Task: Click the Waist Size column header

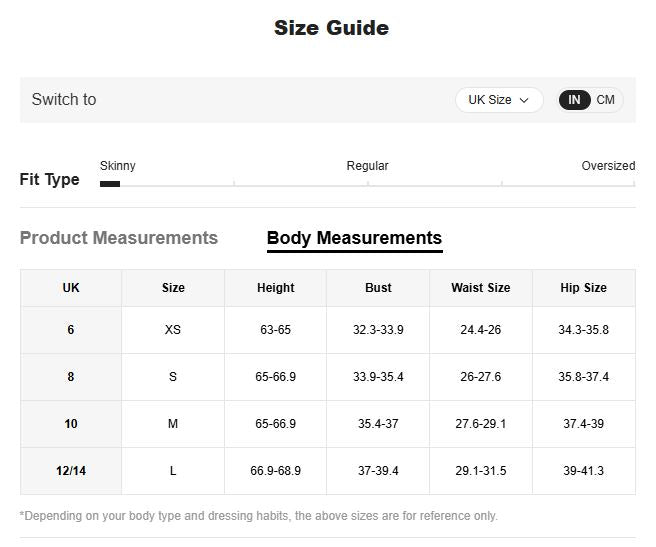Action: click(480, 288)
